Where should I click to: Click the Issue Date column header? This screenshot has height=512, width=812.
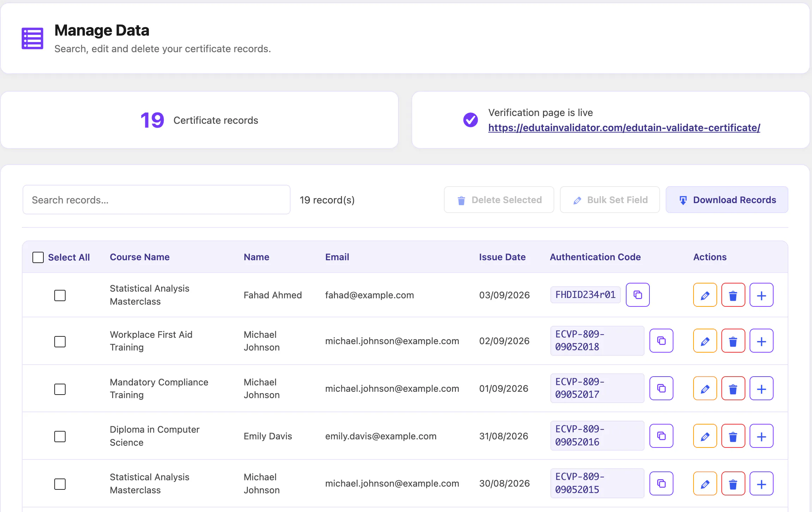(502, 257)
